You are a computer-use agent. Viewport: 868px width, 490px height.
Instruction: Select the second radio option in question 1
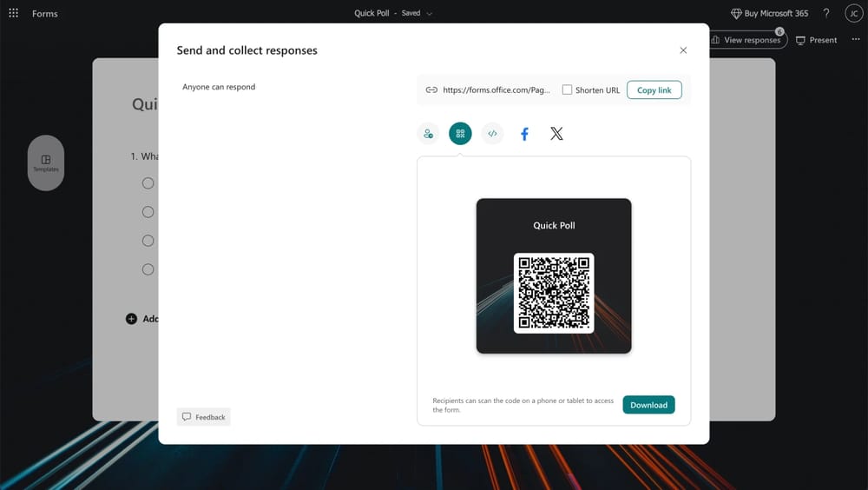pos(148,212)
